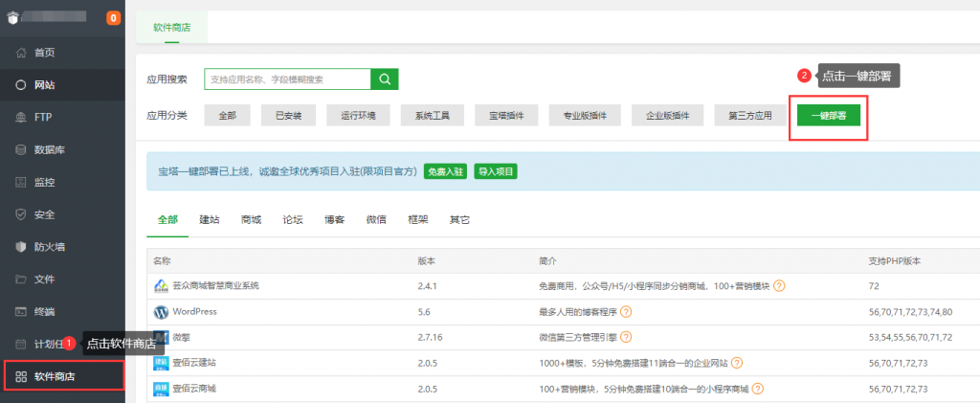Filter by 运行环境 category

click(358, 116)
